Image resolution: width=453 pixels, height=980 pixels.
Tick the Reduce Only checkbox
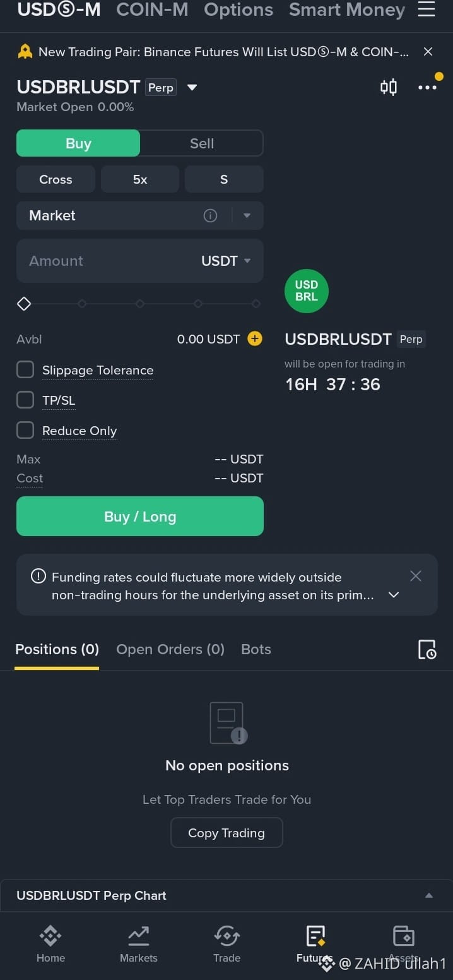[25, 430]
